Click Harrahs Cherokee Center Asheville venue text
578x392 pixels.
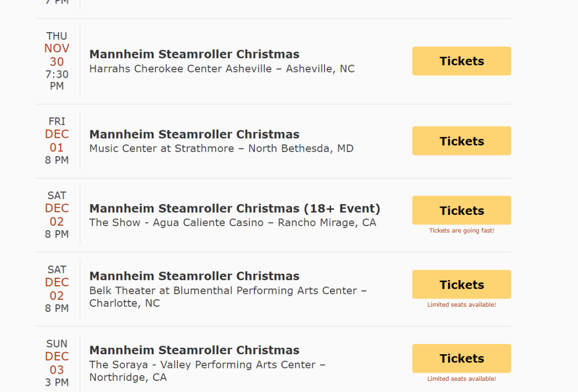tap(222, 69)
